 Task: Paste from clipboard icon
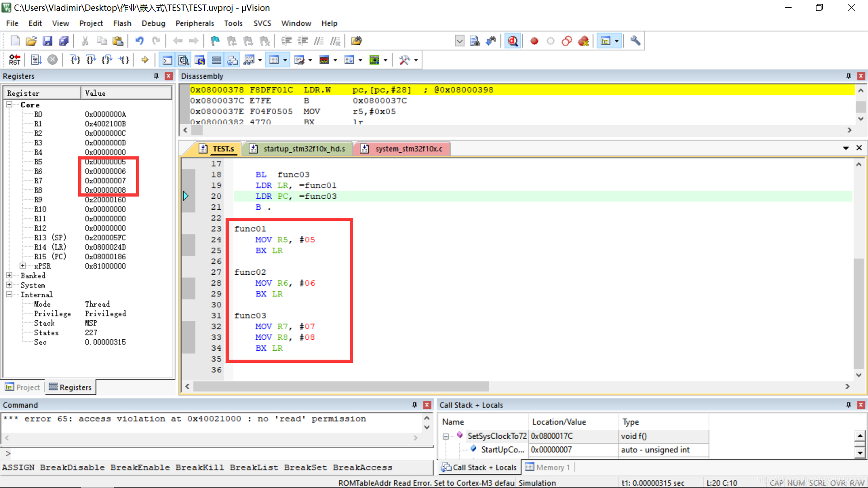118,41
